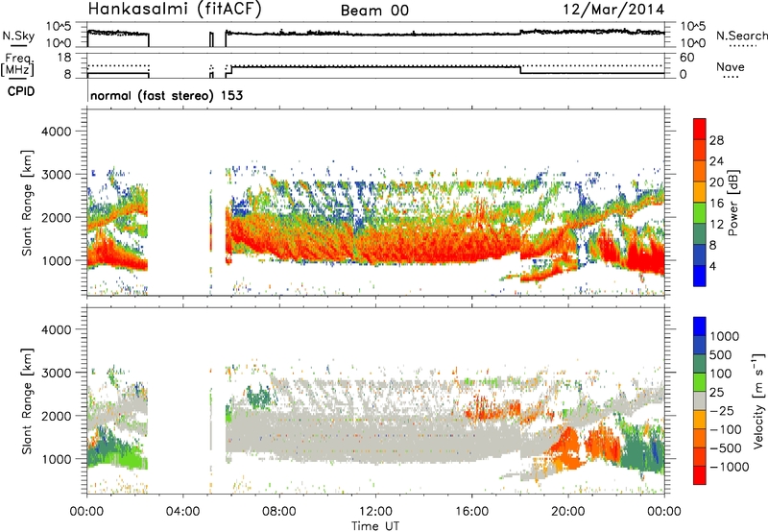The width and height of the screenshot is (768, 532).
Task: Click the '16:00' time axis label
Action: click(471, 512)
